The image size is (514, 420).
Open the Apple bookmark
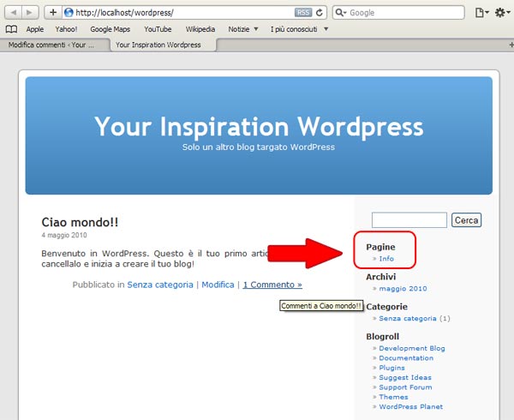pos(35,29)
